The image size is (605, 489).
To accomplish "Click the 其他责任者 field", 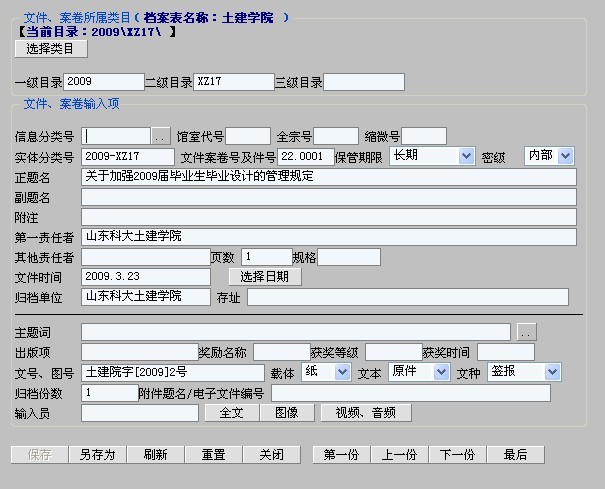I will 146,257.
